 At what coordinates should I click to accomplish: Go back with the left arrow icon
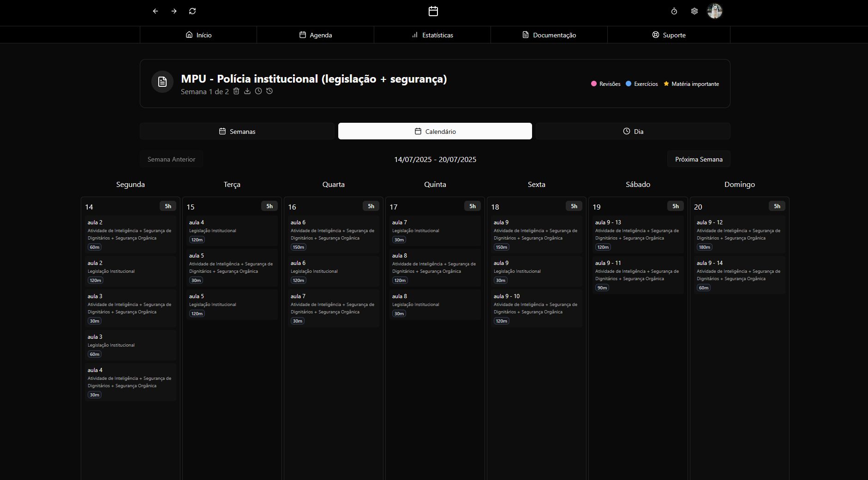coord(156,11)
